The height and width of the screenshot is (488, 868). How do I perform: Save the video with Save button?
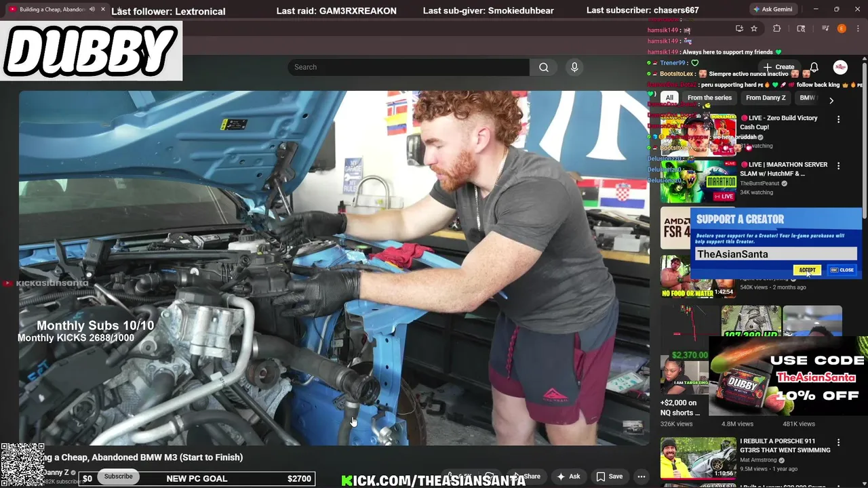pyautogui.click(x=610, y=476)
